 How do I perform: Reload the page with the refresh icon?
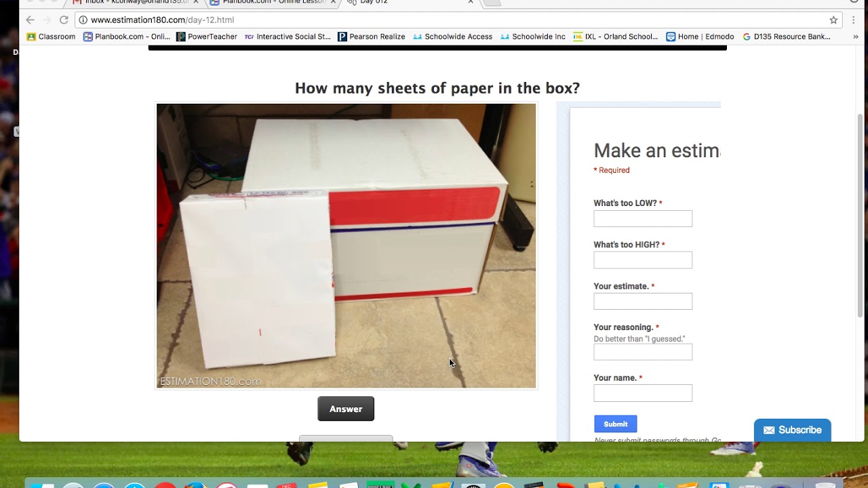click(x=64, y=20)
